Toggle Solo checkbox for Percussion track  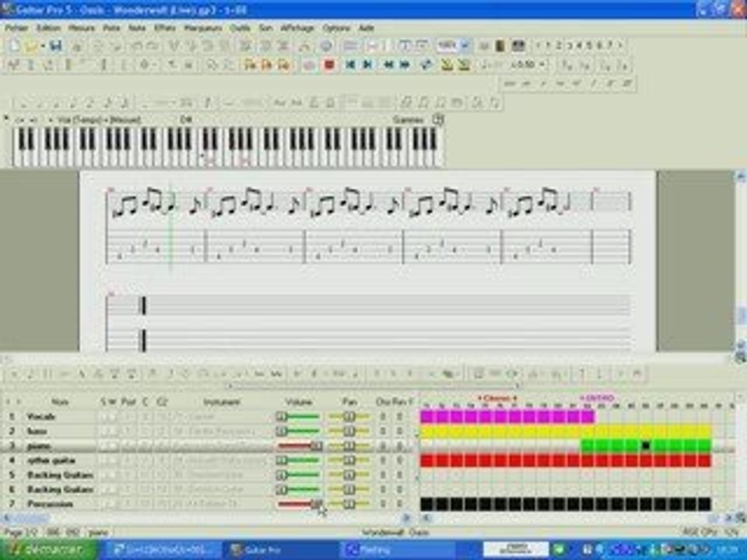pos(103,504)
